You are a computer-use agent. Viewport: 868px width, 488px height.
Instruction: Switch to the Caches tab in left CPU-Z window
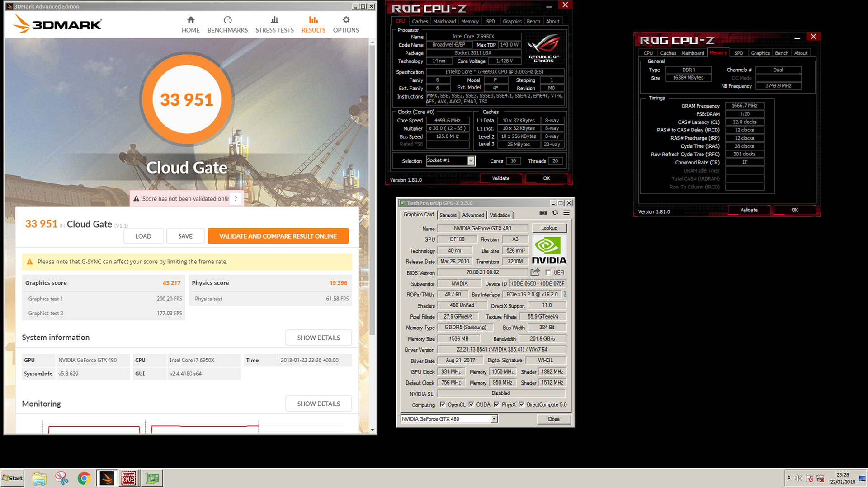point(420,21)
